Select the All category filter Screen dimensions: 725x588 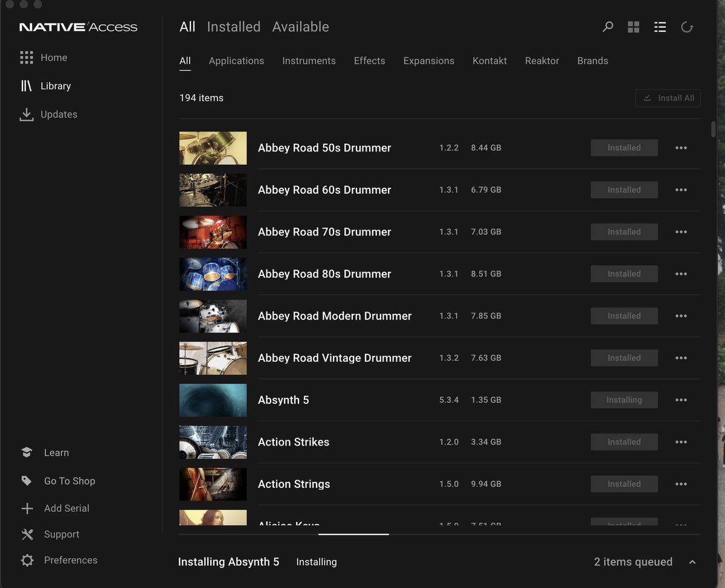tap(185, 61)
